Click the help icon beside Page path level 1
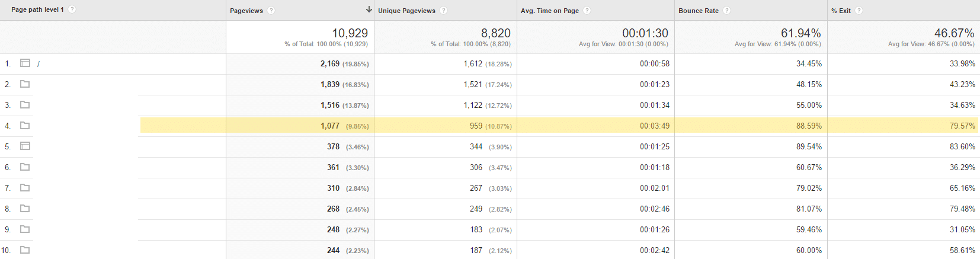Image resolution: width=980 pixels, height=259 pixels. click(72, 9)
